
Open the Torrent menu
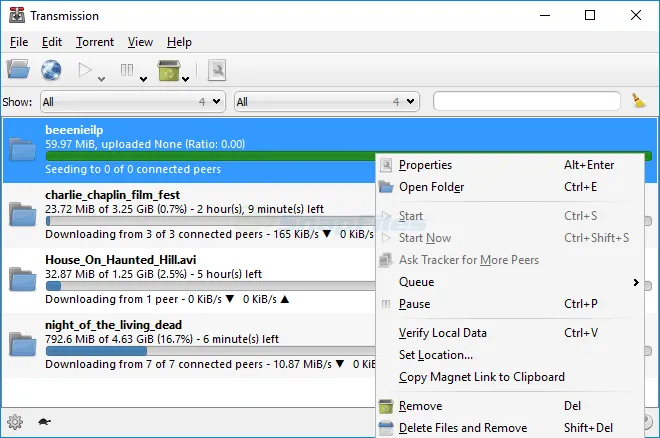95,42
